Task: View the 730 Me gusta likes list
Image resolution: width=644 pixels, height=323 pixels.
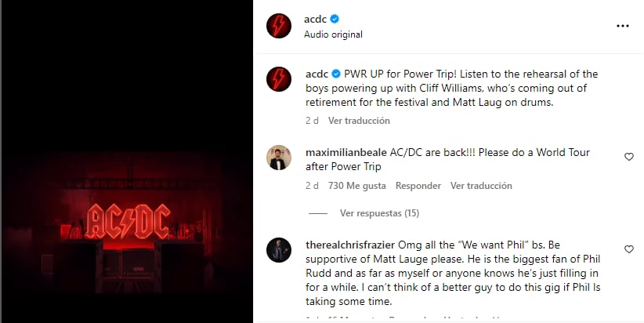Action: (x=357, y=186)
